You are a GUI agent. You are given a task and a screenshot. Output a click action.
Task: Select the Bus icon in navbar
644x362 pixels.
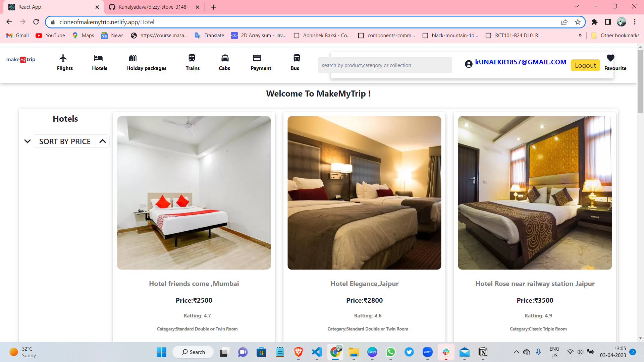(x=297, y=58)
